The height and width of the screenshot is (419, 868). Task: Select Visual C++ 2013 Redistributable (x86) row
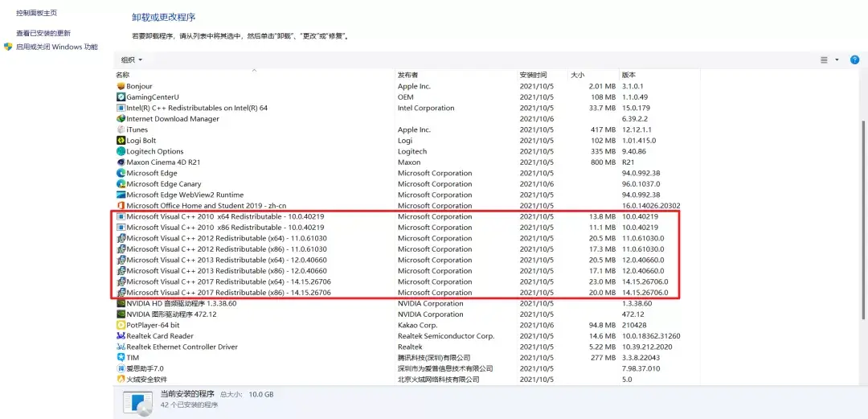pyautogui.click(x=407, y=271)
